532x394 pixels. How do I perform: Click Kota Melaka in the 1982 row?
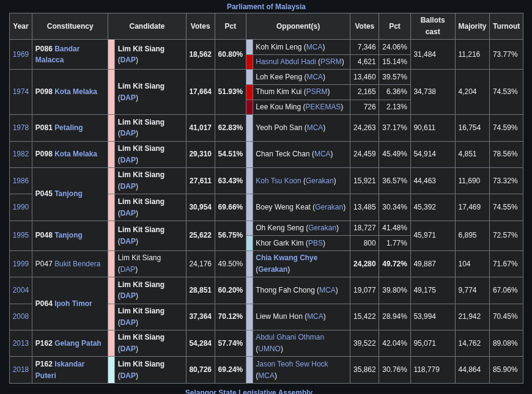coord(76,153)
